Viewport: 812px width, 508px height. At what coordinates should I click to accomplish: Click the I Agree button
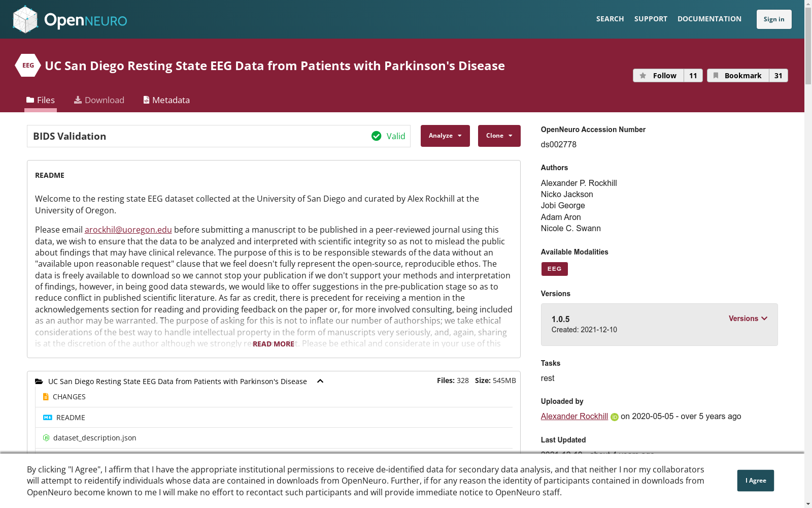tap(756, 481)
